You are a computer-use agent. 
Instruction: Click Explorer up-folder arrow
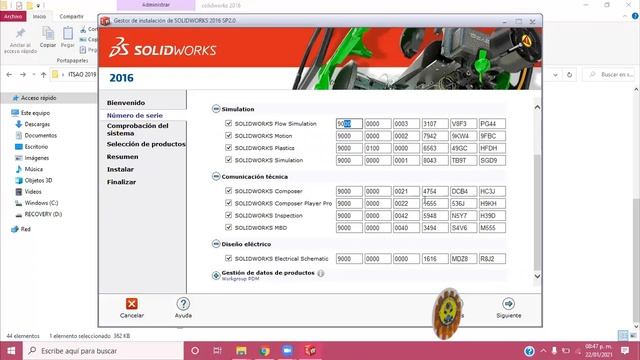pos(43,75)
